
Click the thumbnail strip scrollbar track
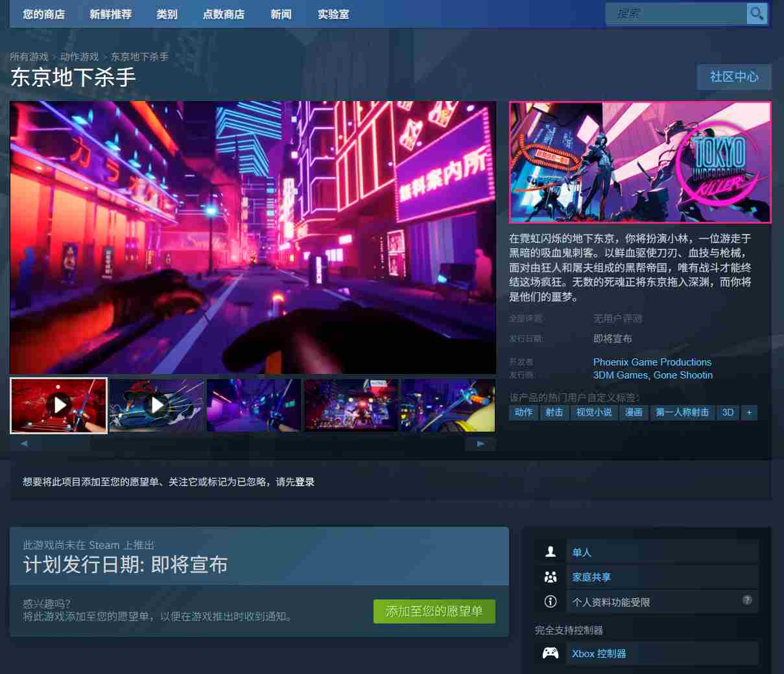tap(253, 444)
